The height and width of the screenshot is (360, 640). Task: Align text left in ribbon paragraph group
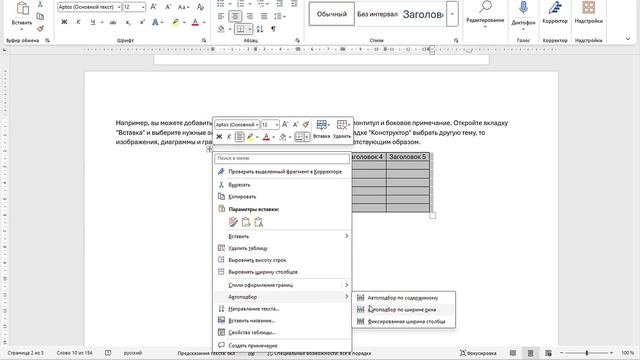click(x=221, y=16)
